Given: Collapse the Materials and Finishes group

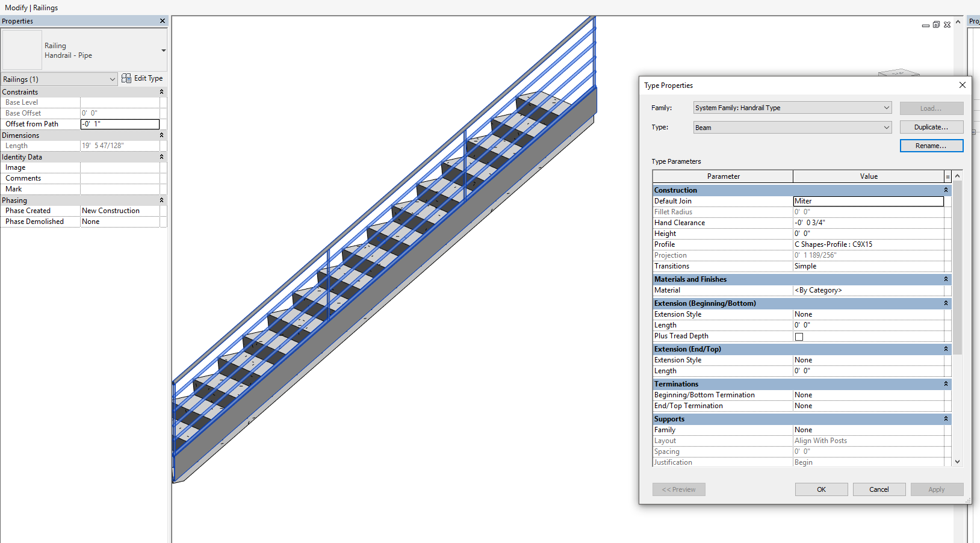Looking at the screenshot, I should click(946, 279).
